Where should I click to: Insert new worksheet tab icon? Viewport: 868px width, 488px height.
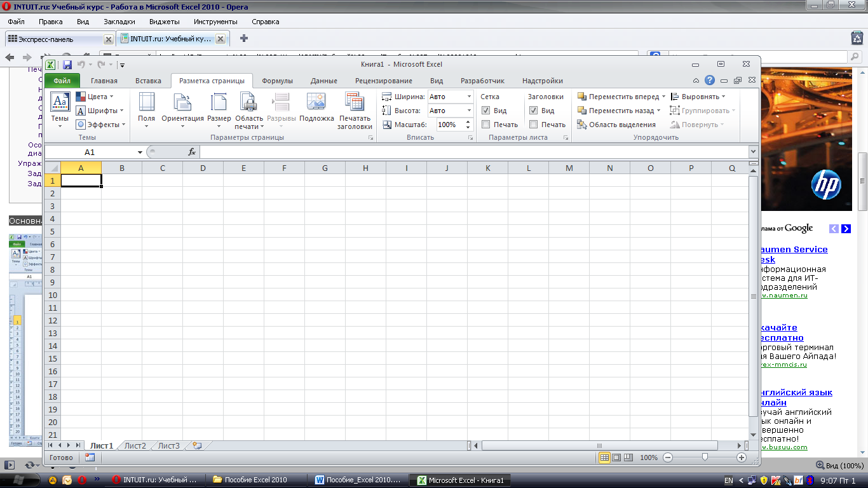pos(197,446)
